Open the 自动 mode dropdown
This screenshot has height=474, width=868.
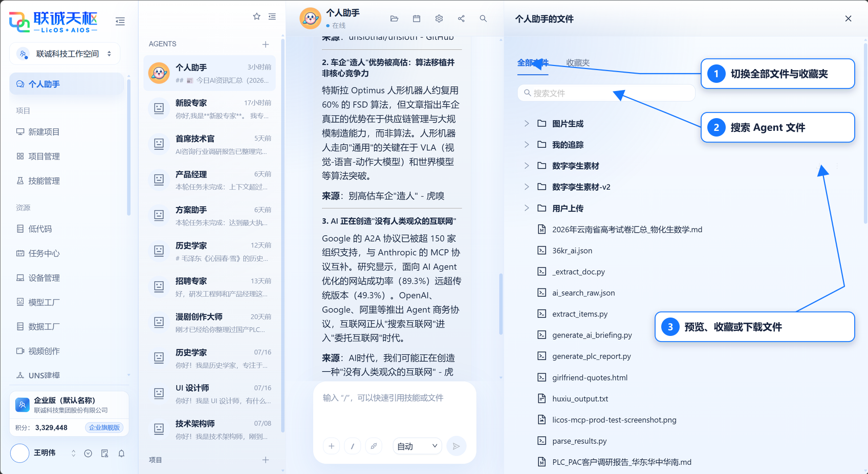417,446
